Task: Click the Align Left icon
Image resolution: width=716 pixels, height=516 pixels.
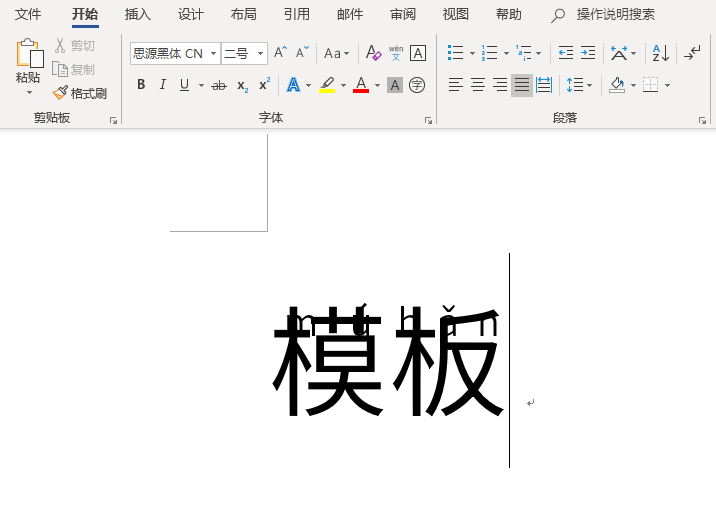Action: (456, 85)
